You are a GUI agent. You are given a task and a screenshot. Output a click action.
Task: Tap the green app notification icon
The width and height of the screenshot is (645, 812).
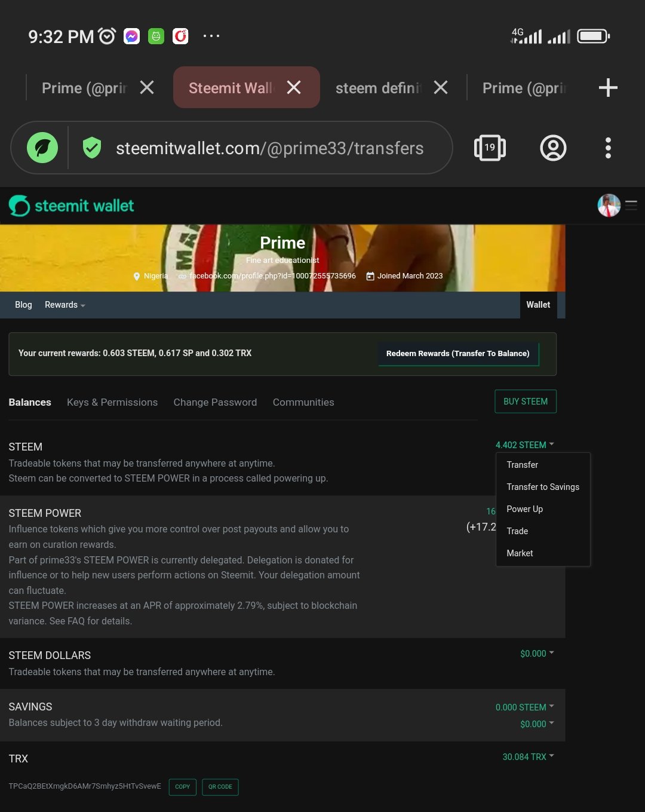156,36
